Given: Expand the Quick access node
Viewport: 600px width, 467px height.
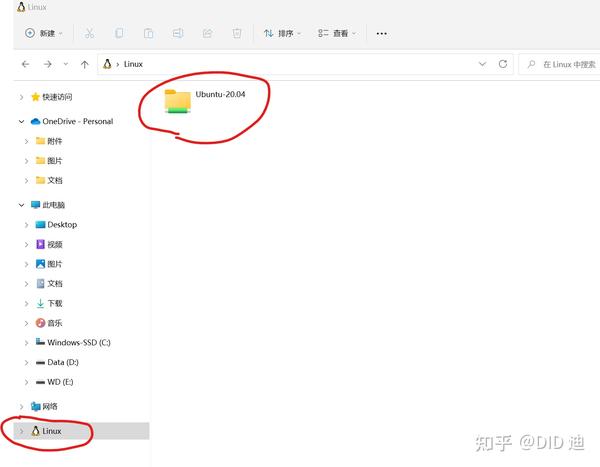Looking at the screenshot, I should (x=21, y=97).
